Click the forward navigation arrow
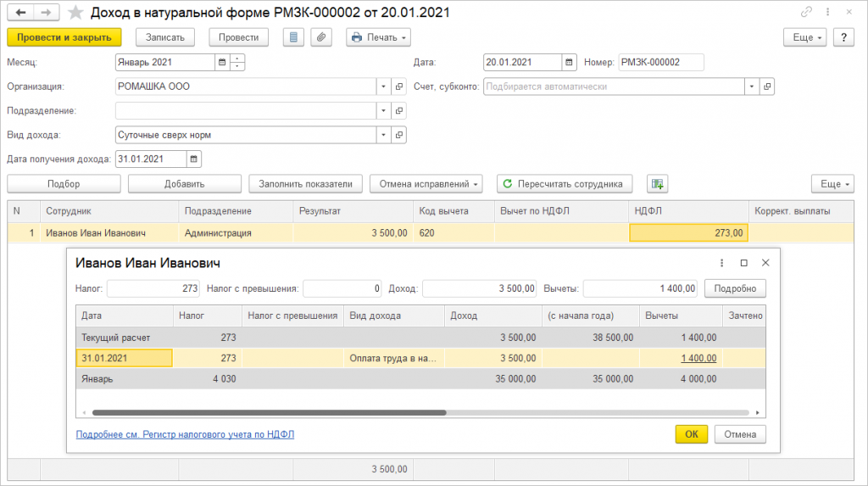Image resolution: width=868 pixels, height=486 pixels. [47, 13]
